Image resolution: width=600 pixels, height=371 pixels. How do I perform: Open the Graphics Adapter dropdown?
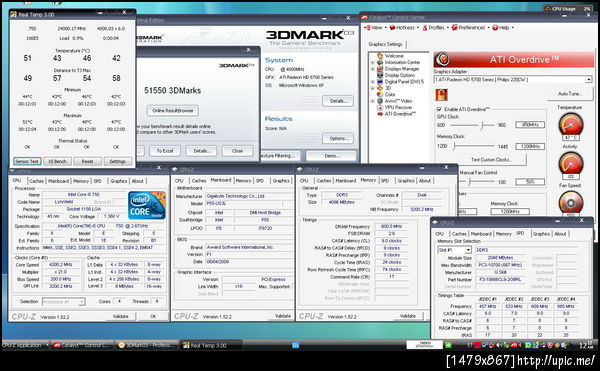point(589,80)
